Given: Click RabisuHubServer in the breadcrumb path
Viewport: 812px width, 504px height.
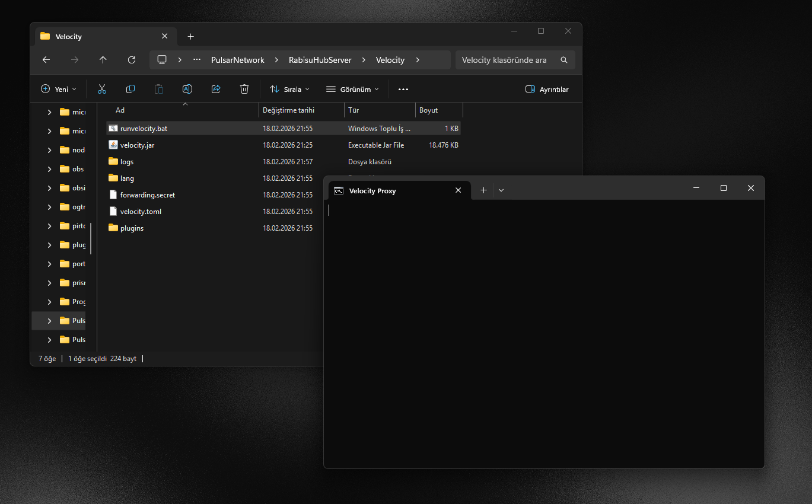Looking at the screenshot, I should coord(320,60).
